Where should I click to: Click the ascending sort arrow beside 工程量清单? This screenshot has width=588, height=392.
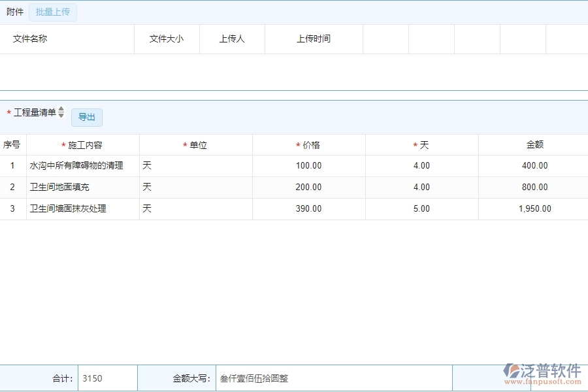(x=61, y=109)
